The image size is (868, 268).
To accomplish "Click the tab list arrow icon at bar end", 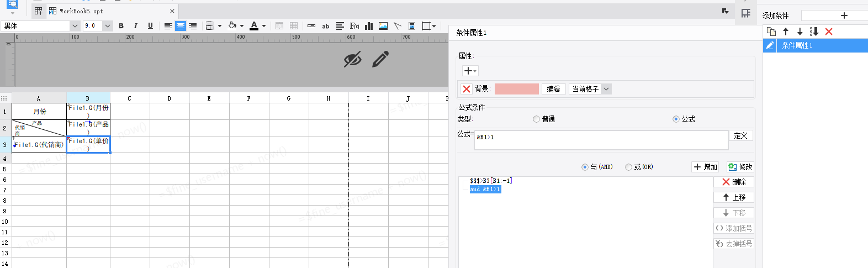I will [x=726, y=11].
